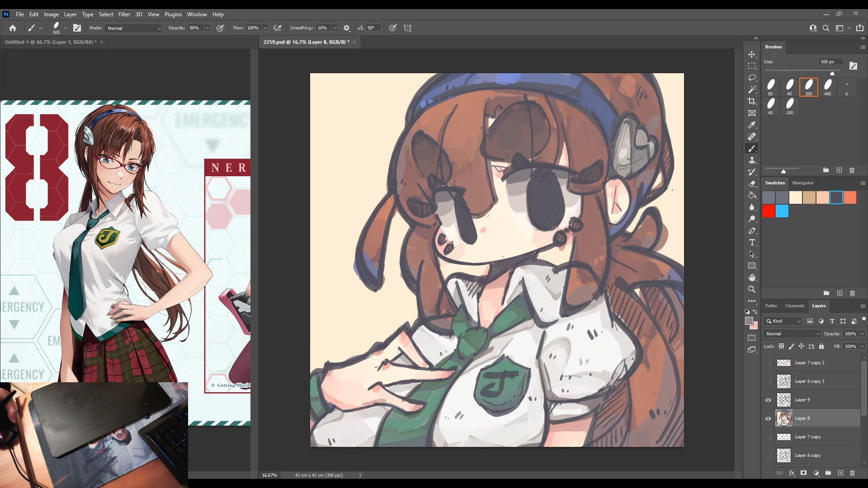Click the Home button in options bar
868x488 pixels.
click(x=13, y=28)
